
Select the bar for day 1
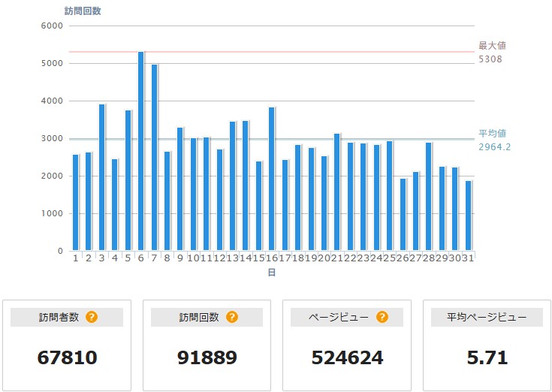75,202
